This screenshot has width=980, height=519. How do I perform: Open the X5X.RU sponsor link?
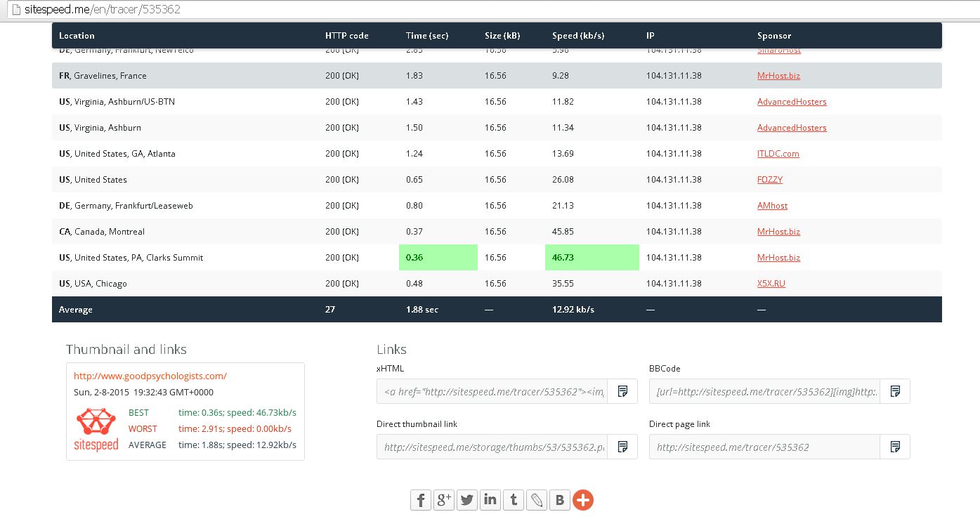click(771, 284)
